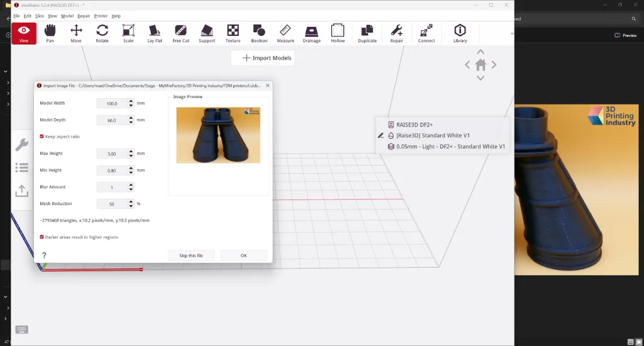Increase Model Width with the up arrow
Image resolution: width=644 pixels, height=346 pixels.
tap(131, 101)
